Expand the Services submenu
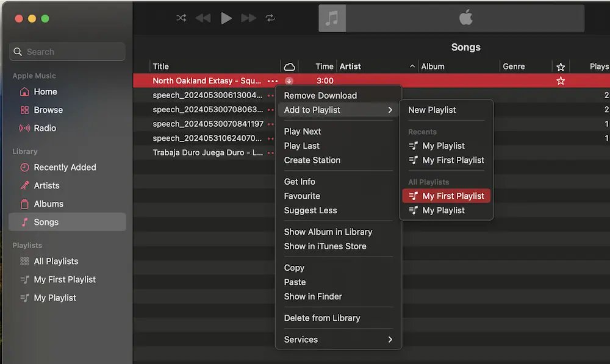This screenshot has height=364, width=610. coord(338,340)
